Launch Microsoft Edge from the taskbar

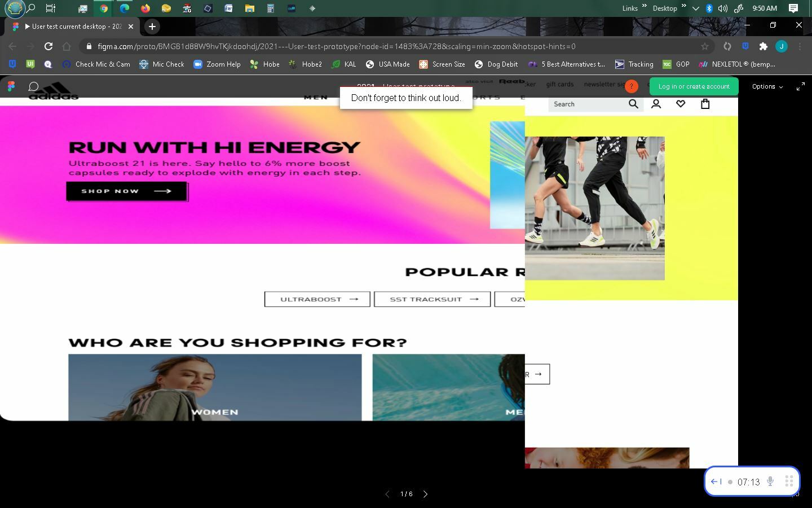pyautogui.click(x=125, y=8)
